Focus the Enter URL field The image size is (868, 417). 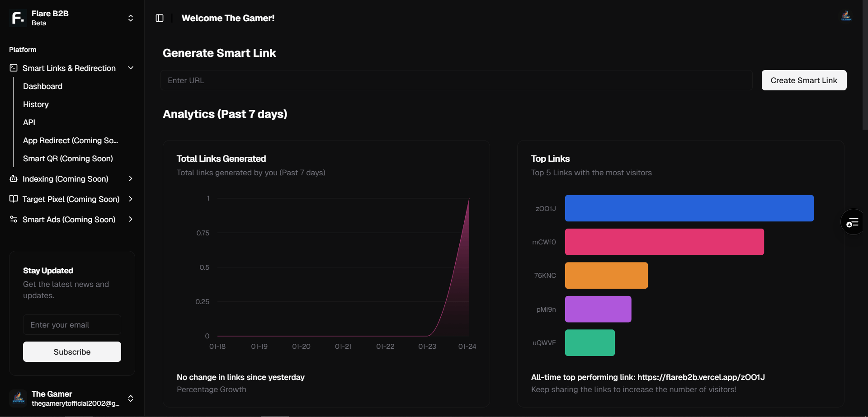[x=456, y=80]
